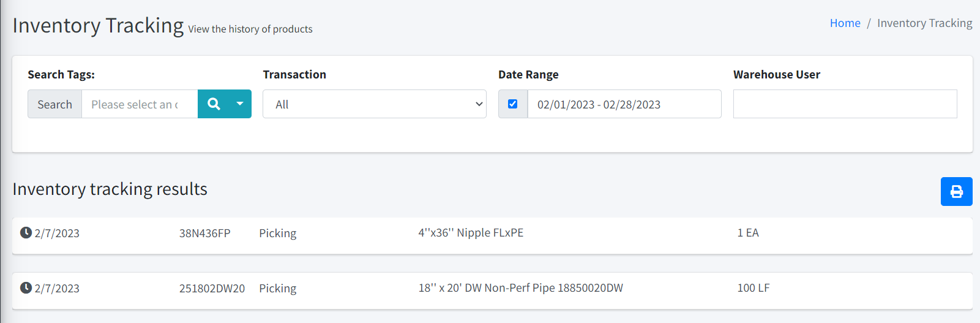This screenshot has height=323, width=980.
Task: Select product code 38N436FP
Action: coord(204,234)
